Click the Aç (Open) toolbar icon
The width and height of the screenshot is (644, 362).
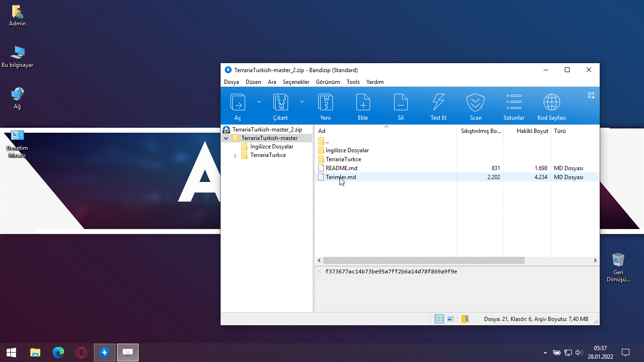(238, 102)
